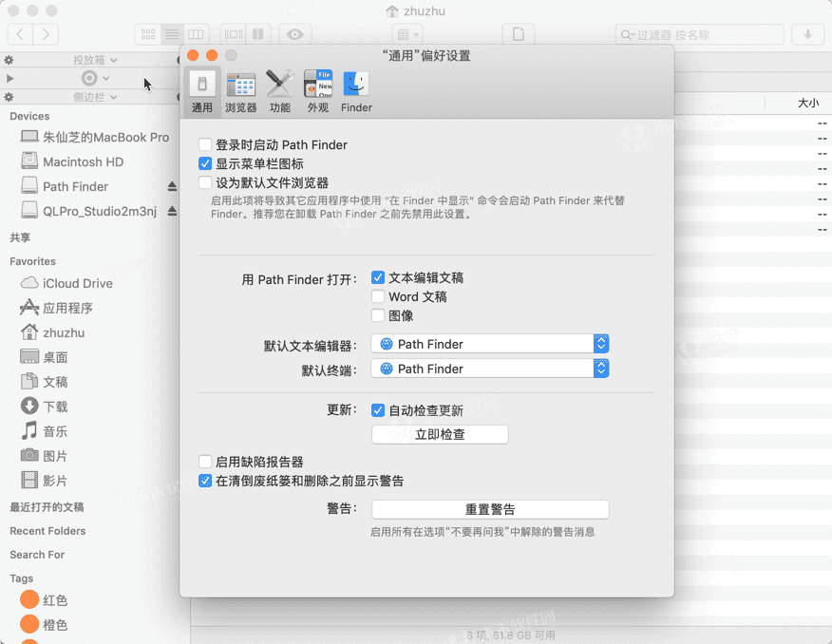Open 应用程序 in sidebar

56,308
